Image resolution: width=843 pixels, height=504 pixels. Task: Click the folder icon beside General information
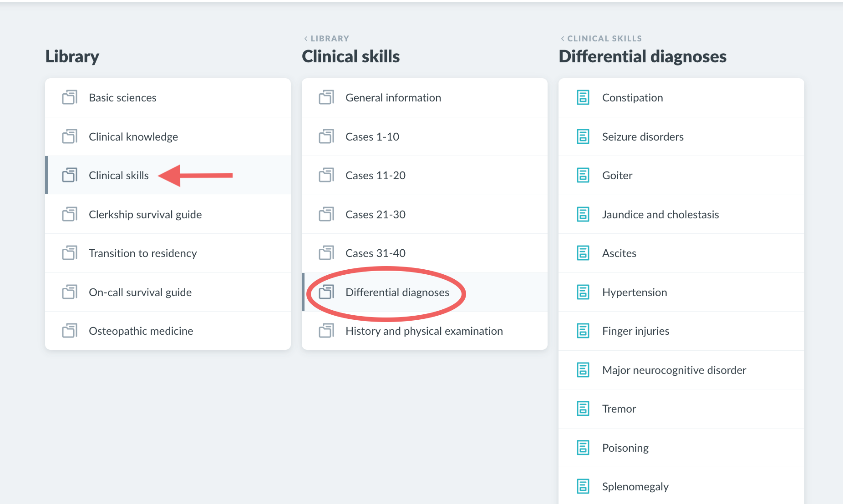coord(326,97)
